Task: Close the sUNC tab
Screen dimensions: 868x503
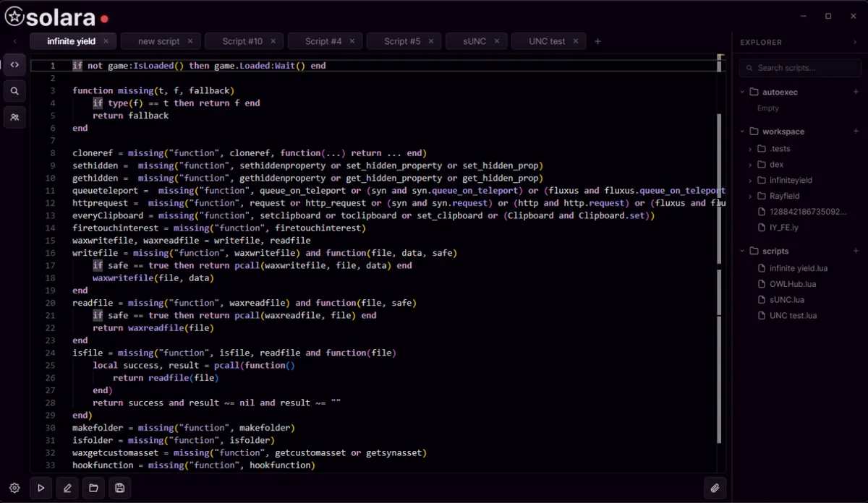Action: [x=497, y=41]
